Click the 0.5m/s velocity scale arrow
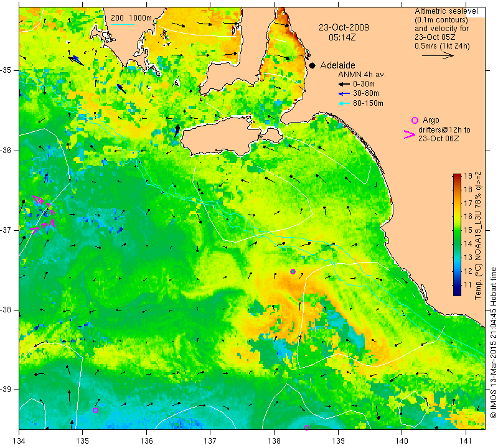 tap(438, 55)
